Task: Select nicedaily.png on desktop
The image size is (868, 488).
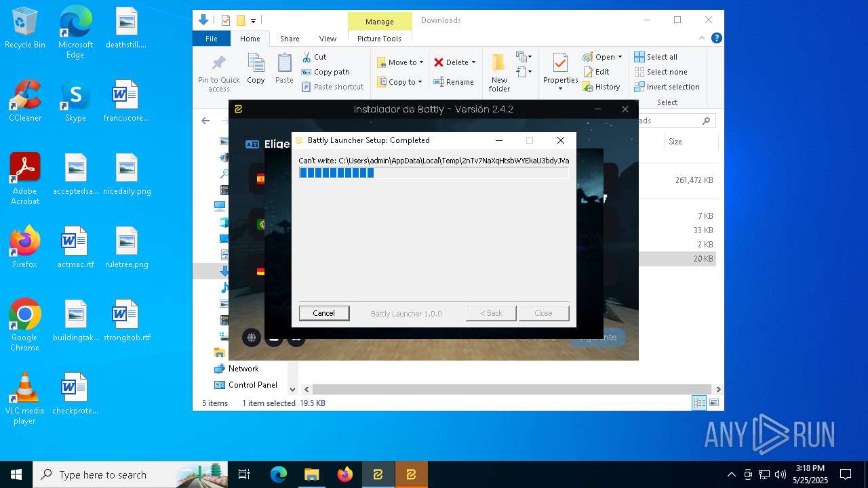Action: (127, 174)
